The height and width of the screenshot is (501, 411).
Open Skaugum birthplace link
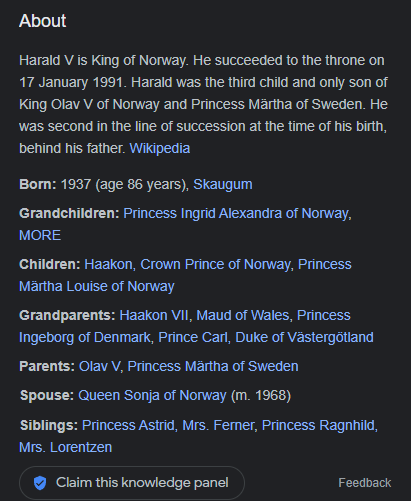pos(223,184)
